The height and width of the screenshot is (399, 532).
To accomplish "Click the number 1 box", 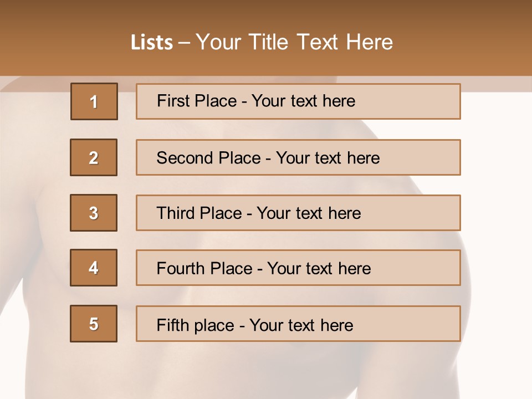I will (94, 101).
